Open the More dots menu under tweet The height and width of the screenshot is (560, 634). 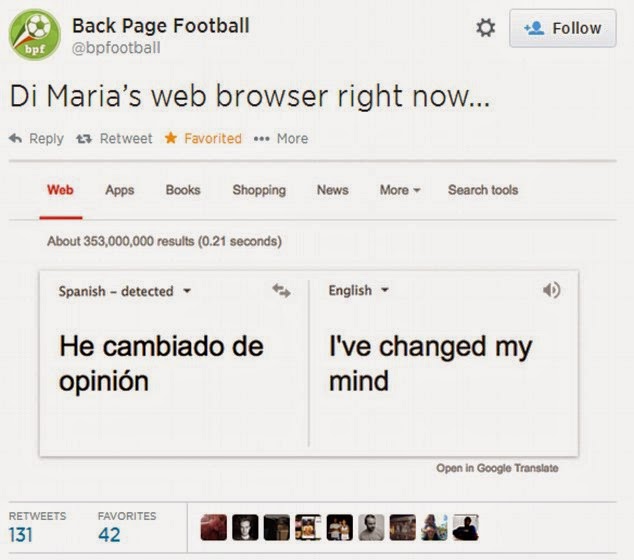coord(261,139)
